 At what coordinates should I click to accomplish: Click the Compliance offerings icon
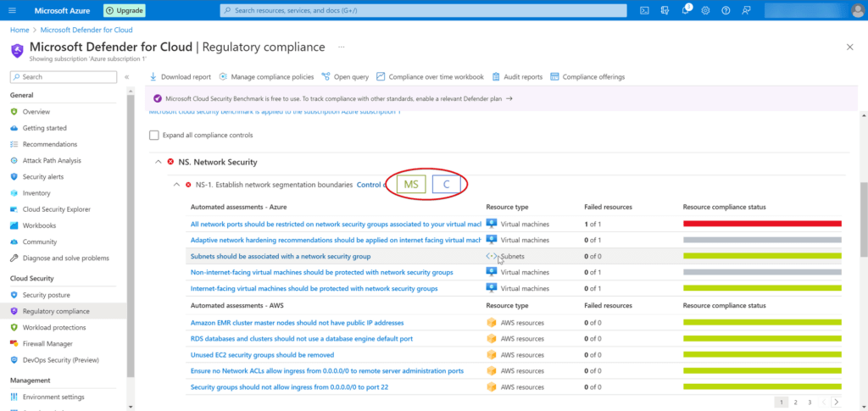coord(554,77)
